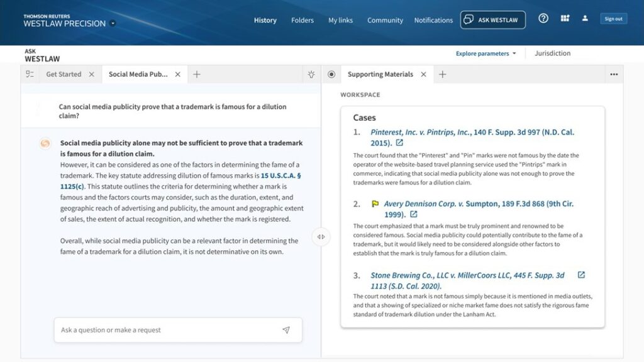Toggle the panel divider collapse arrows
This screenshot has height=362, width=644.
click(x=321, y=236)
